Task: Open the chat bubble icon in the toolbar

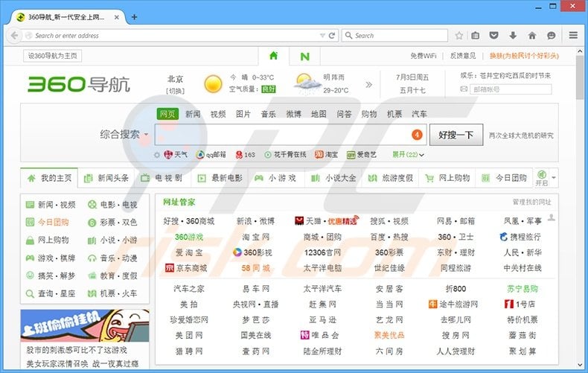Action: click(552, 36)
